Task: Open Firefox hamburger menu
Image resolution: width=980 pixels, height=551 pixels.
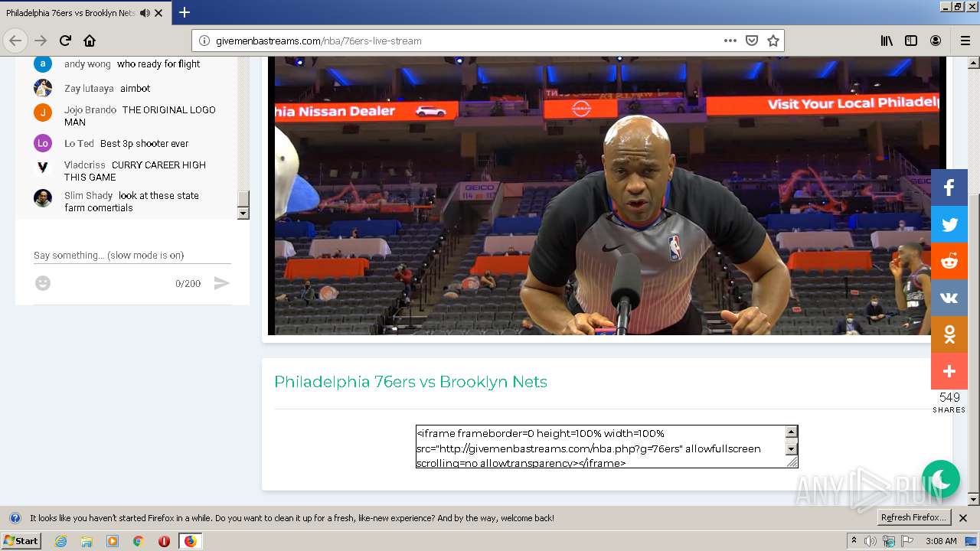Action: [965, 41]
